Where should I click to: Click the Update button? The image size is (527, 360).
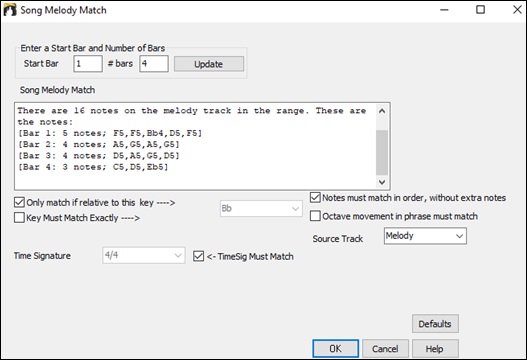(x=209, y=64)
